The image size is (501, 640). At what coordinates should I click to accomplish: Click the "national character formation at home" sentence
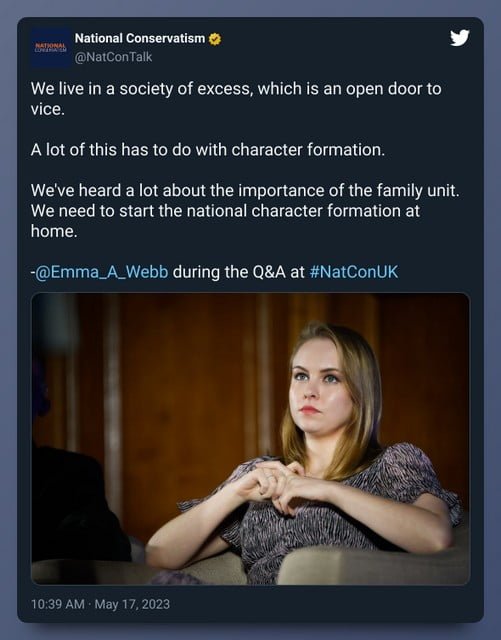225,221
